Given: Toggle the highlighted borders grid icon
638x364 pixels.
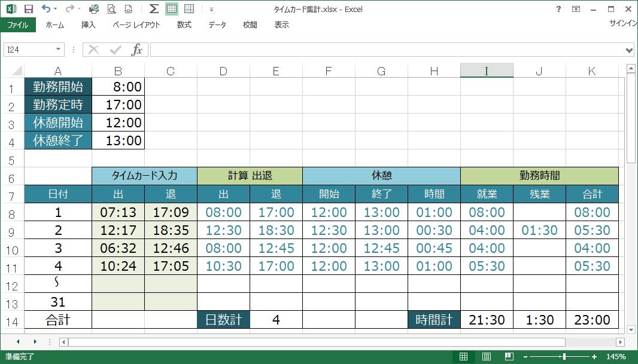Looking at the screenshot, I should [172, 9].
